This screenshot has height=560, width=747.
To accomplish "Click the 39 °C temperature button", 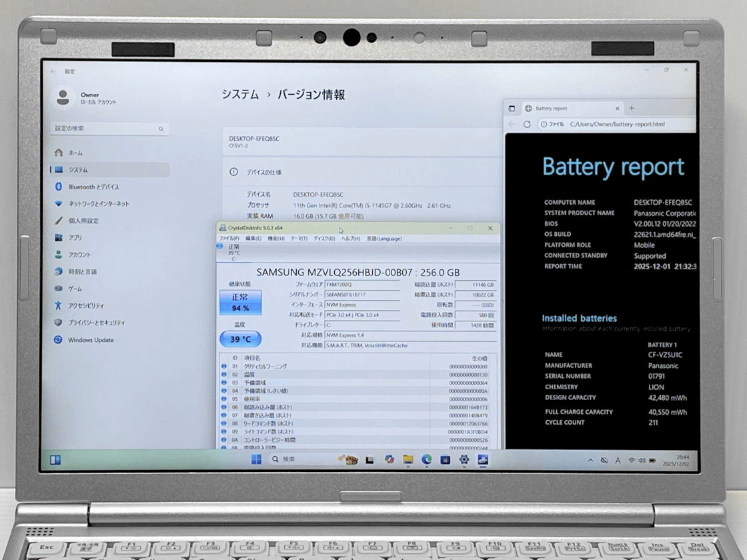I will [x=240, y=339].
